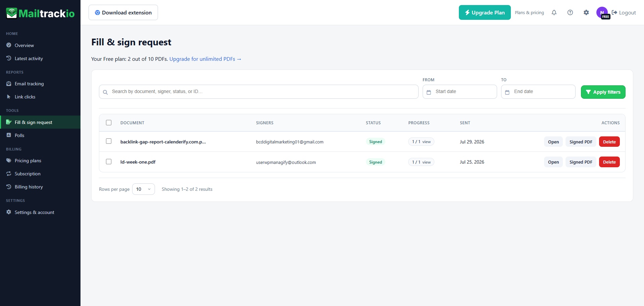
Task: Click the Mailtrackio logo
Action: tap(40, 13)
